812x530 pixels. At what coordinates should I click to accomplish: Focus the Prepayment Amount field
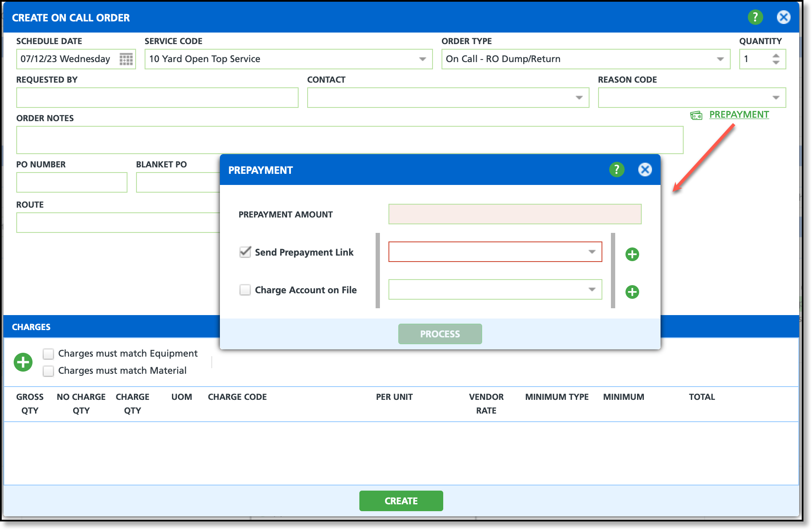(515, 214)
